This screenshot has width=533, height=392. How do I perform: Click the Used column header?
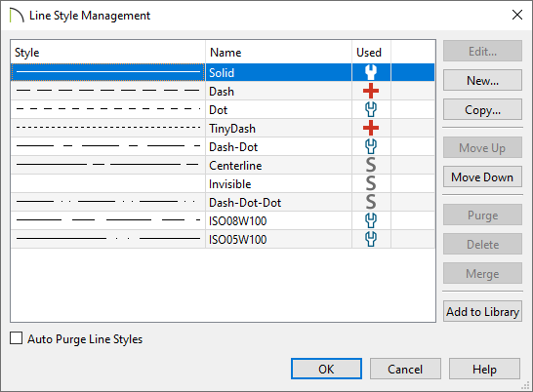pyautogui.click(x=371, y=53)
